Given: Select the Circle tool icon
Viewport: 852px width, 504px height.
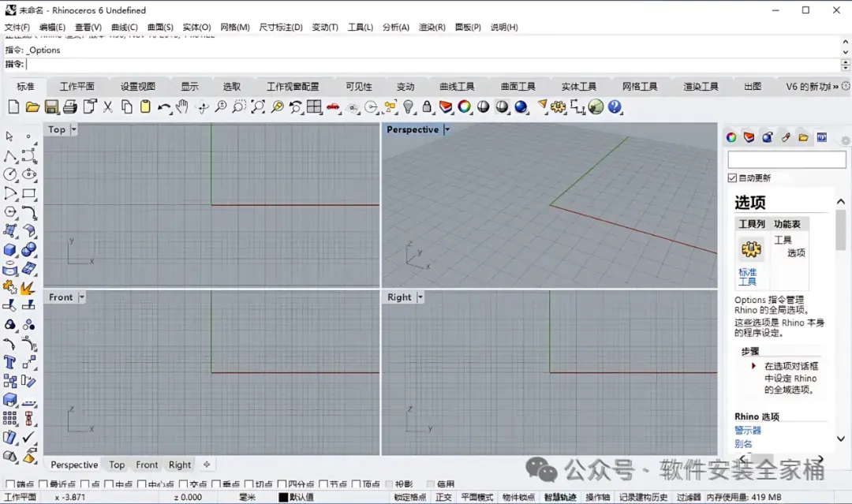Looking at the screenshot, I should click(9, 174).
